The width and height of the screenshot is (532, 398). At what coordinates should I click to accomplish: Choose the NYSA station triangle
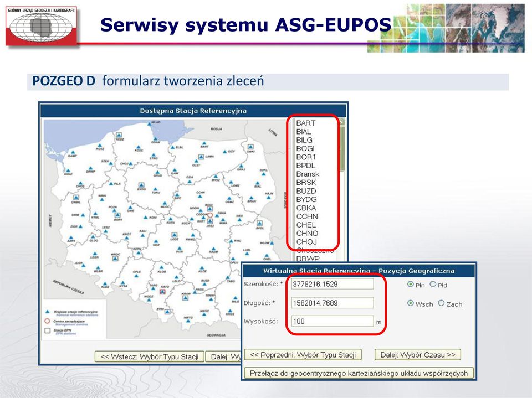[123, 282]
